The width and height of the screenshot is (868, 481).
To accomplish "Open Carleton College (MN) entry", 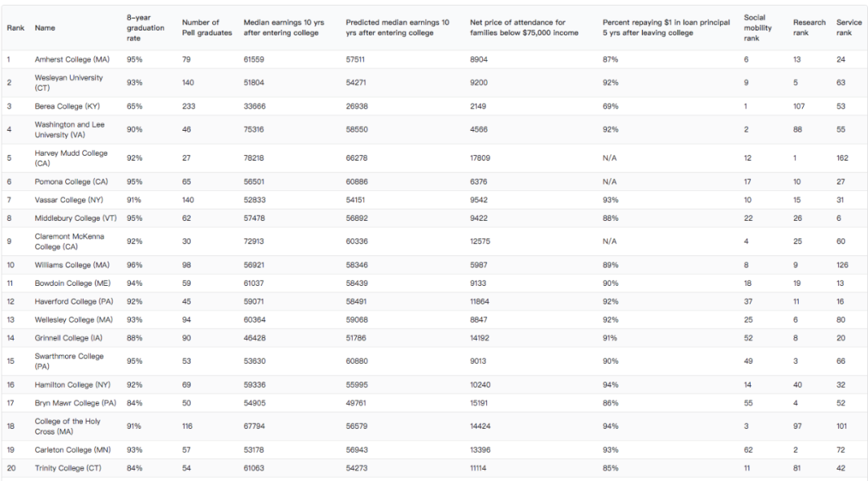I will [x=72, y=450].
